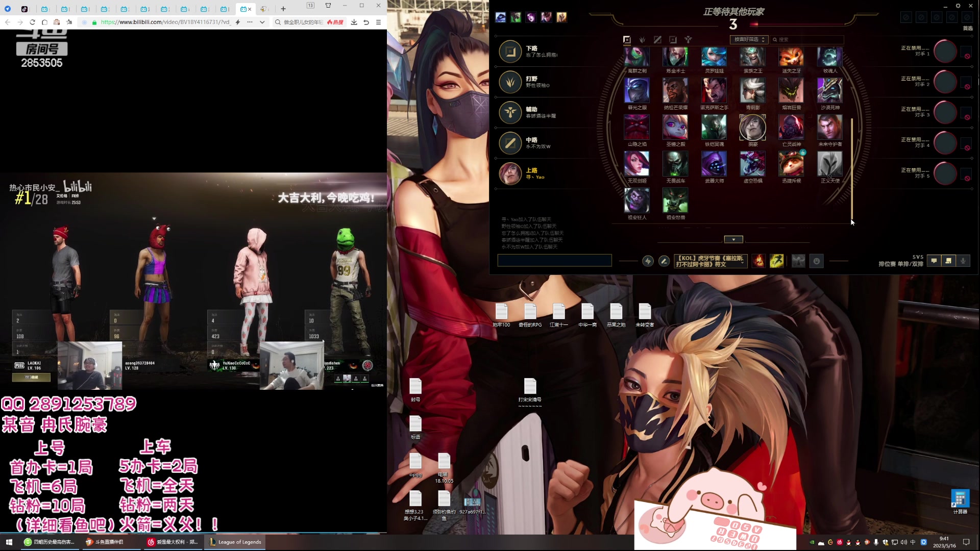Click the champion search field
The image size is (980, 551).
(x=806, y=39)
